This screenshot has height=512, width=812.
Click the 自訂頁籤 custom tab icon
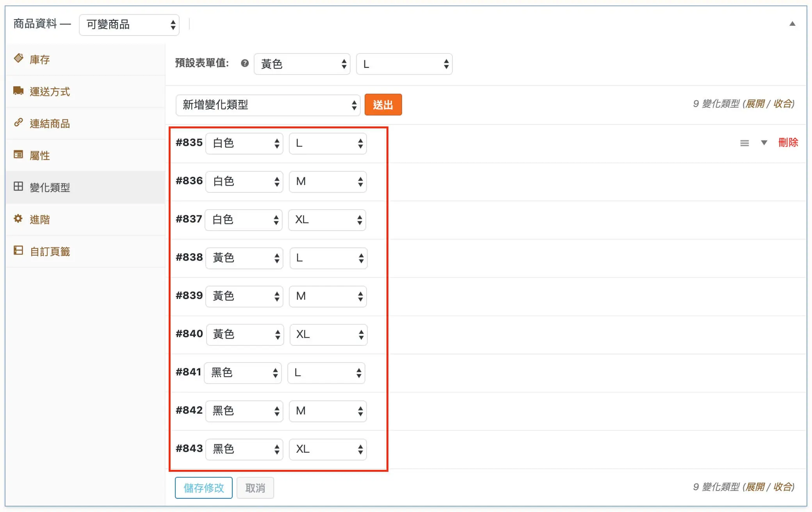[x=18, y=250]
